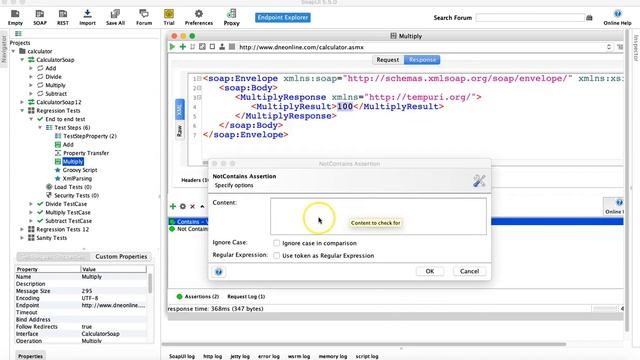Open the Proxy settings icon
Screen dimensions: 640x360
[x=231, y=17]
